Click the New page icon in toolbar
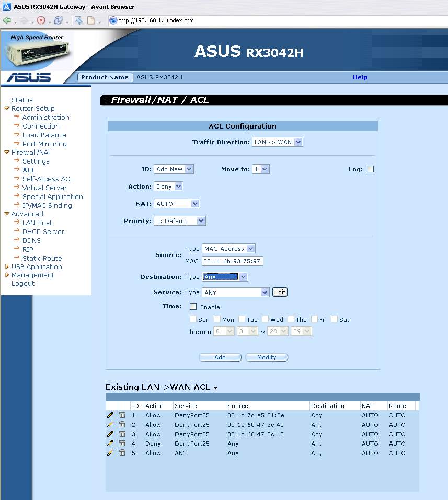This screenshot has width=448, height=500. pos(91,20)
